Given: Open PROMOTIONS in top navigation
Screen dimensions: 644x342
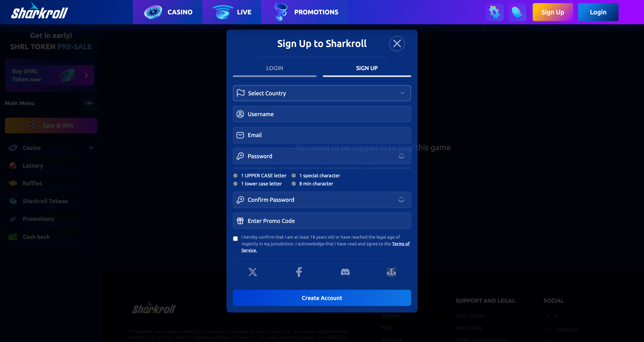Looking at the screenshot, I should pos(304,12).
